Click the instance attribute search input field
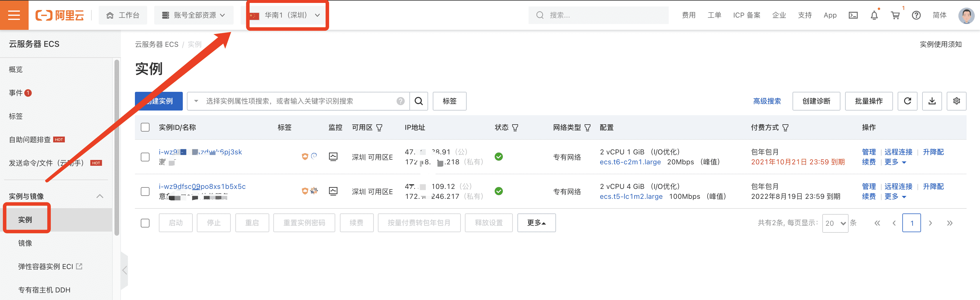 (297, 101)
